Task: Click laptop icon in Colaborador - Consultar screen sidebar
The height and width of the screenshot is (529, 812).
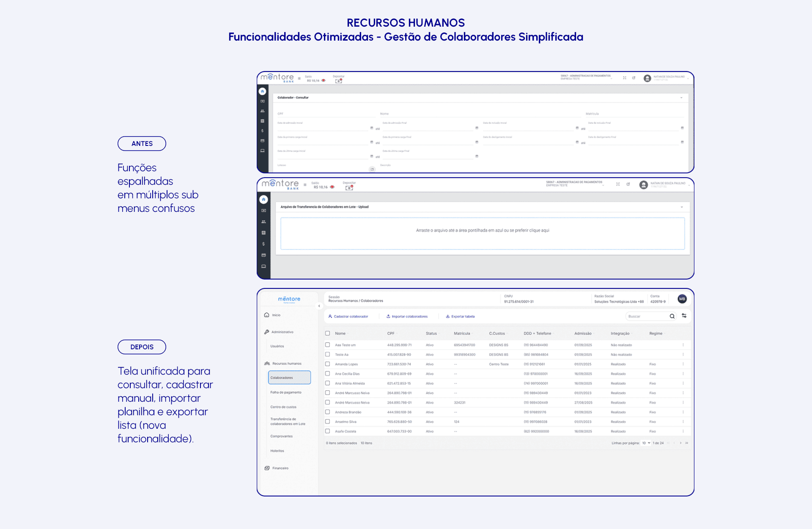Action: point(262,151)
